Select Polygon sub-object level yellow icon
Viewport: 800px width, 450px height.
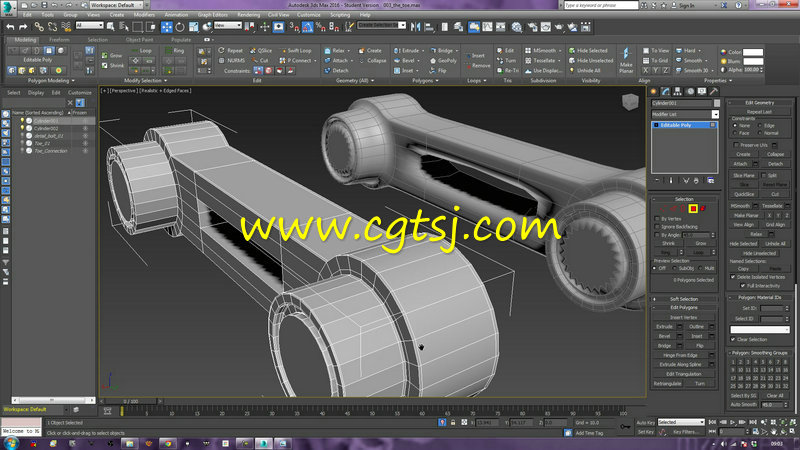(693, 208)
